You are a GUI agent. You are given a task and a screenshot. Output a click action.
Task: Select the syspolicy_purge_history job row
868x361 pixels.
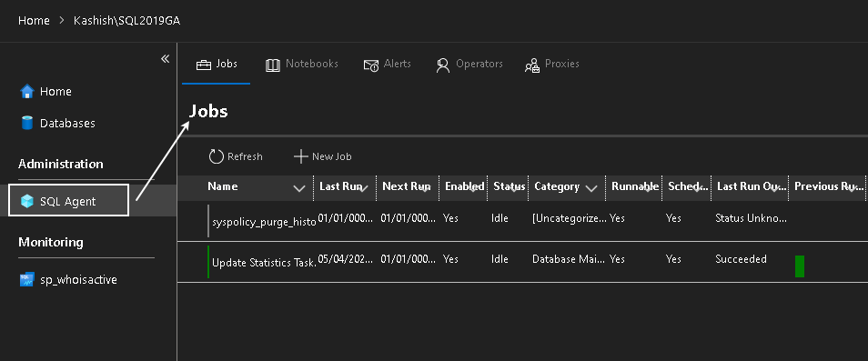pyautogui.click(x=522, y=221)
